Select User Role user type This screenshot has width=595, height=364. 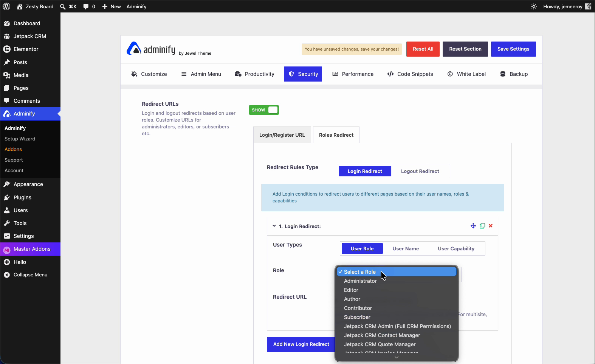[362, 248]
